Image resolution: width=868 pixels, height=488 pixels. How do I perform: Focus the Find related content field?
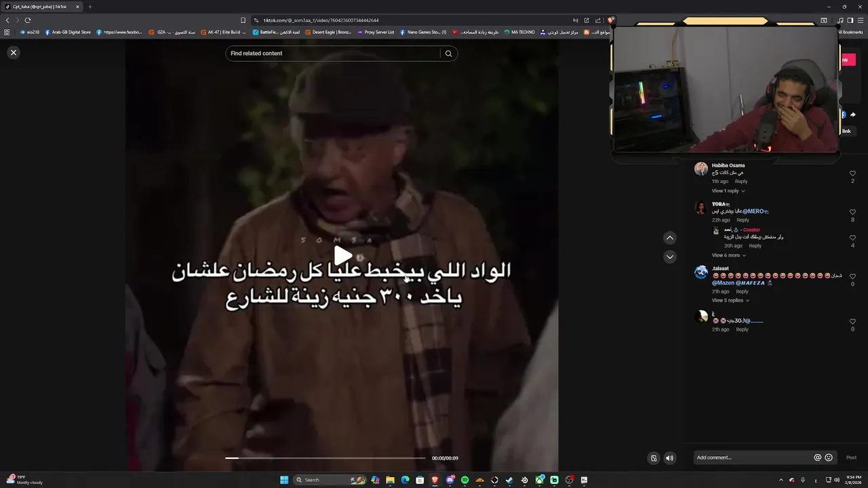[332, 54]
